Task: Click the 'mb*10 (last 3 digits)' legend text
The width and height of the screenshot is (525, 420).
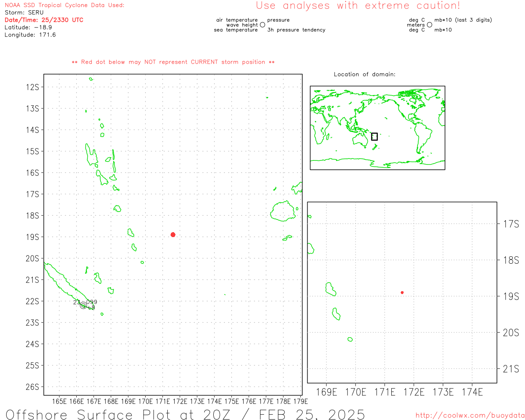Action: tap(463, 20)
